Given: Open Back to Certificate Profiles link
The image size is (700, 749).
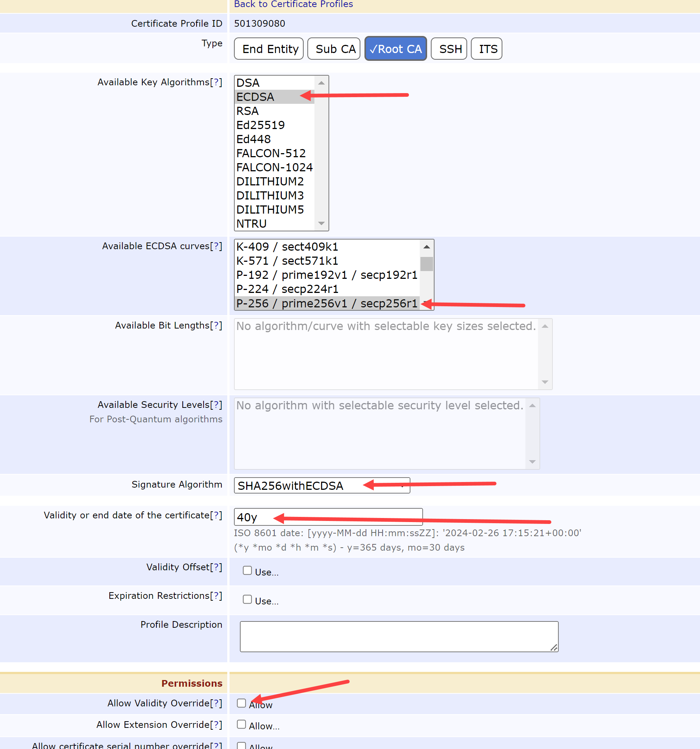Looking at the screenshot, I should (x=293, y=4).
